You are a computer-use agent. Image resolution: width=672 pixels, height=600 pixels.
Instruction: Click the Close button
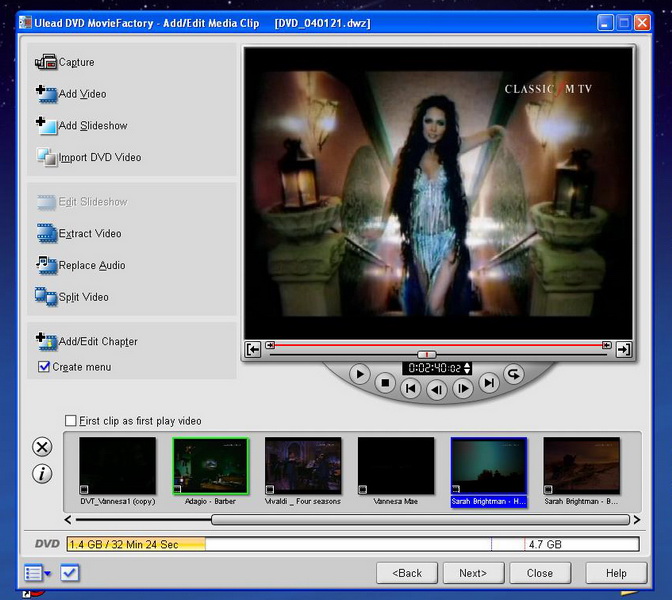pyautogui.click(x=540, y=573)
